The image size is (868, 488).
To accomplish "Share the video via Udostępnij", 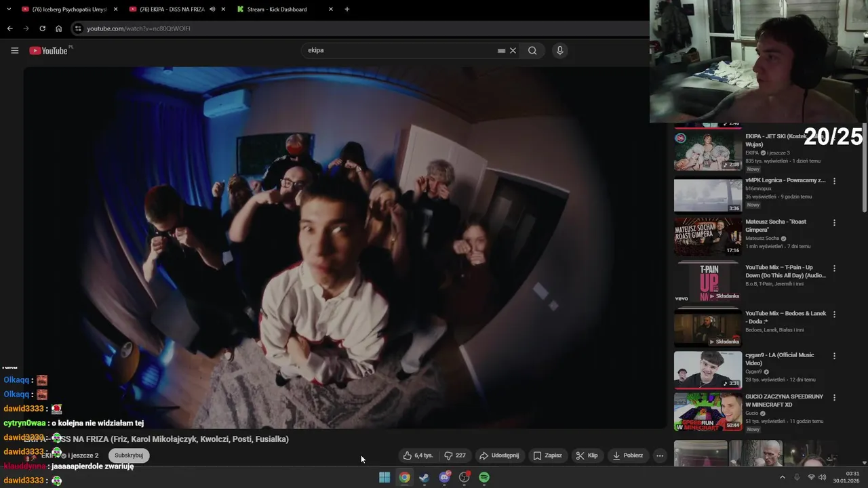I will pyautogui.click(x=498, y=455).
